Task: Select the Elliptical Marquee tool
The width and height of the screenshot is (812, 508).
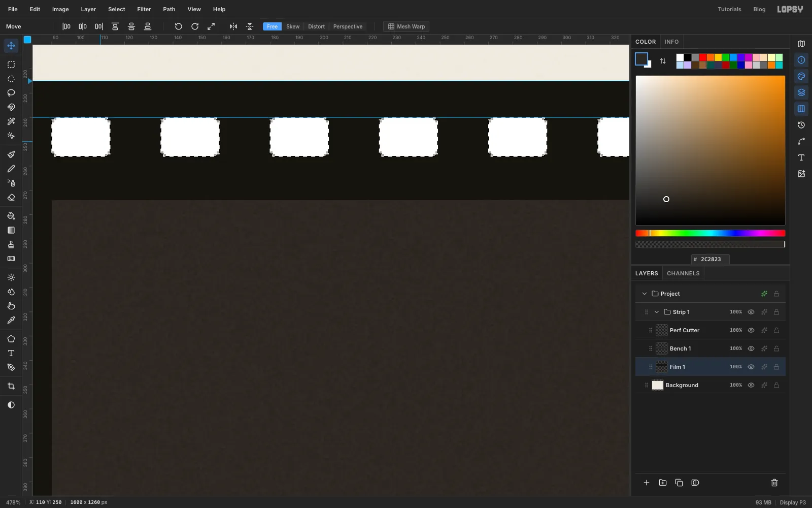Action: pos(11,79)
